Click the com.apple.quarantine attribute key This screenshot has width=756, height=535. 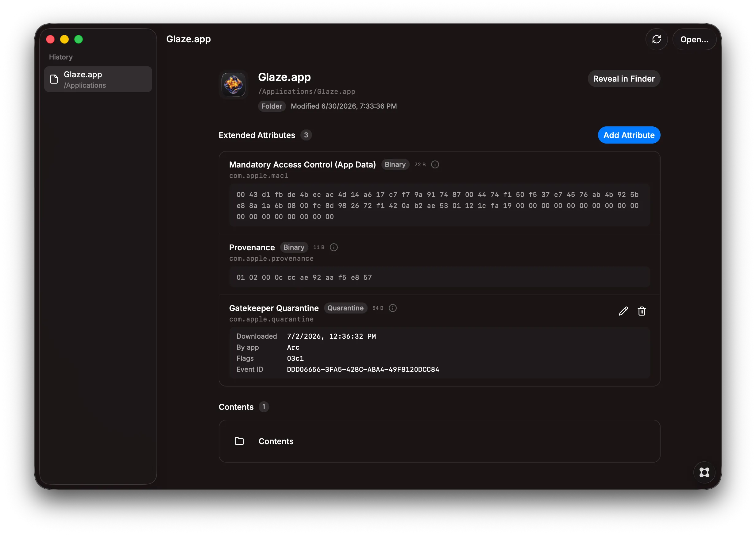pyautogui.click(x=271, y=319)
